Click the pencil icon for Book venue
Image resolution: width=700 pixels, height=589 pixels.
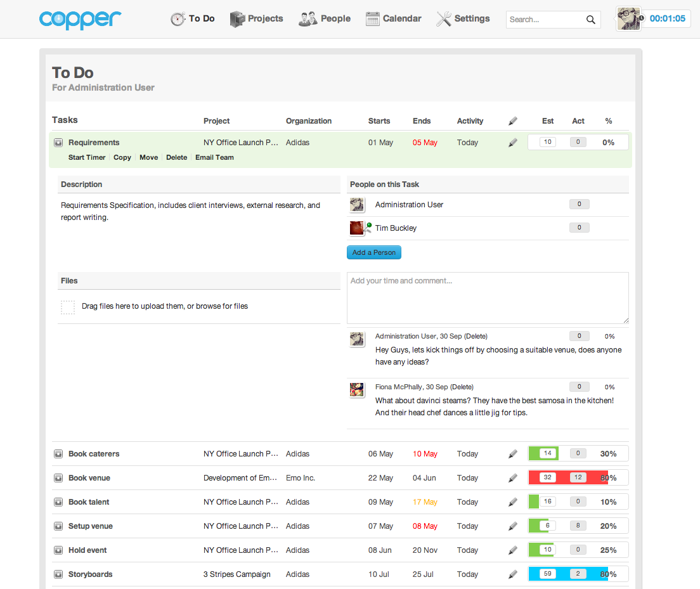tap(513, 477)
